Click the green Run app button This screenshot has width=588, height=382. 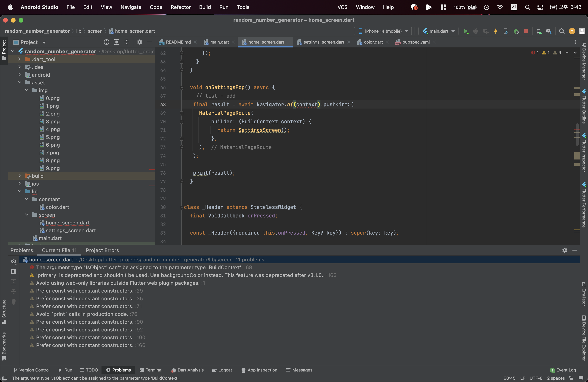[466, 31]
